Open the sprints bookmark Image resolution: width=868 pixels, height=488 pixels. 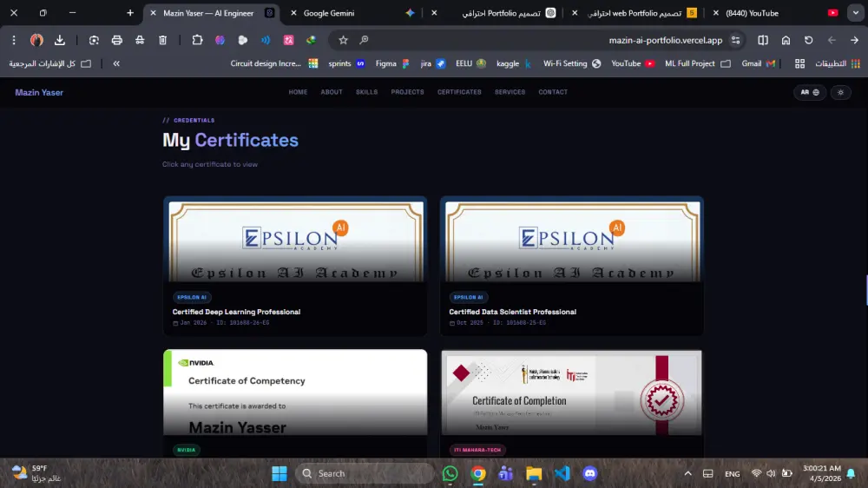tap(346, 63)
